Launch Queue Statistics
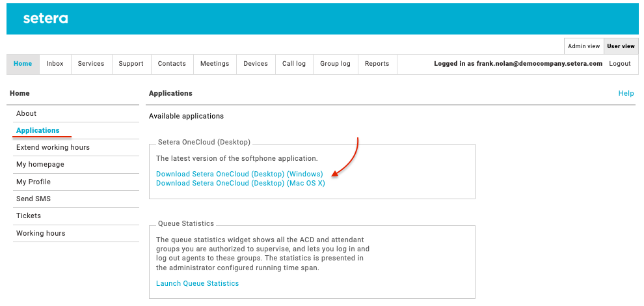The image size is (644, 306). 197,283
